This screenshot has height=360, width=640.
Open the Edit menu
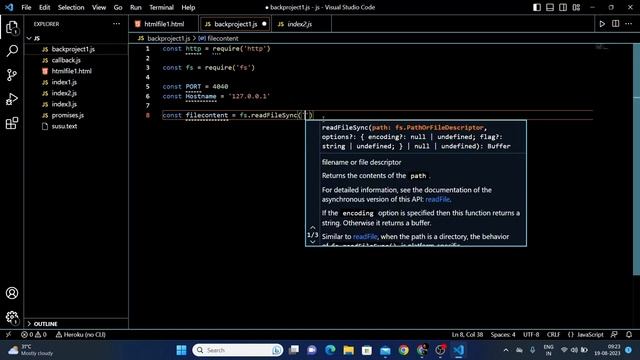(x=44, y=7)
